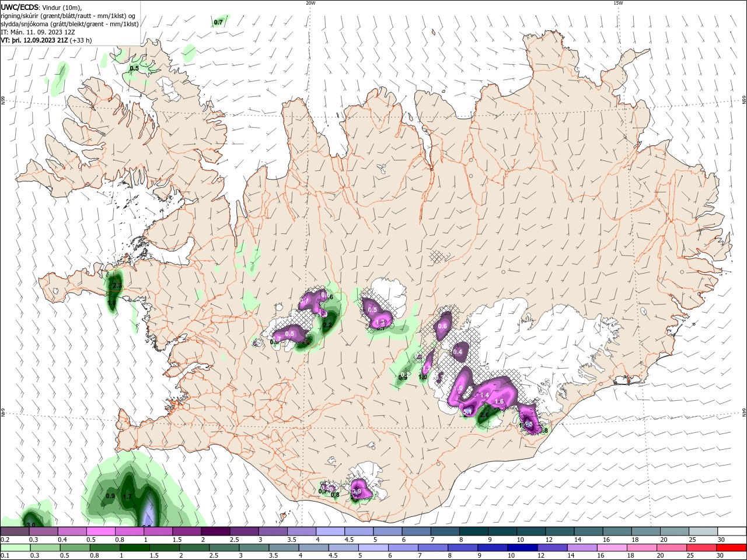
Task: Click the pale green swatch between 0.1 and 0.3
Action: pyautogui.click(x=15, y=548)
